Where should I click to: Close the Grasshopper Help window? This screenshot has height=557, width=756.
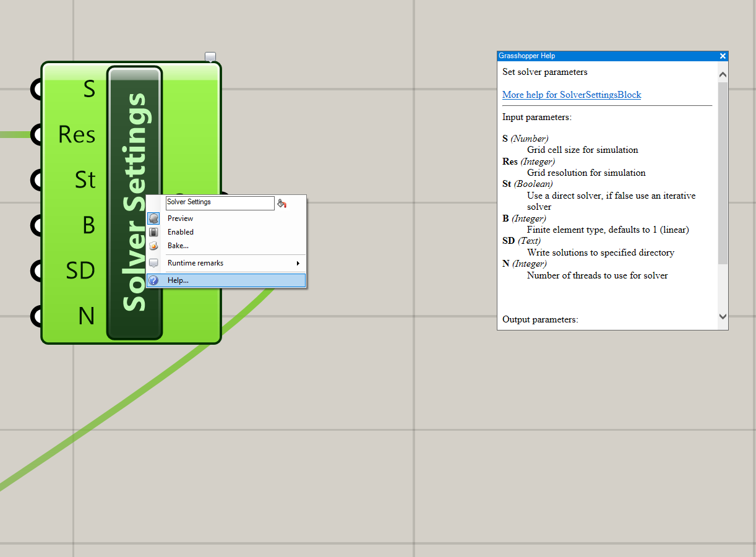coord(723,56)
